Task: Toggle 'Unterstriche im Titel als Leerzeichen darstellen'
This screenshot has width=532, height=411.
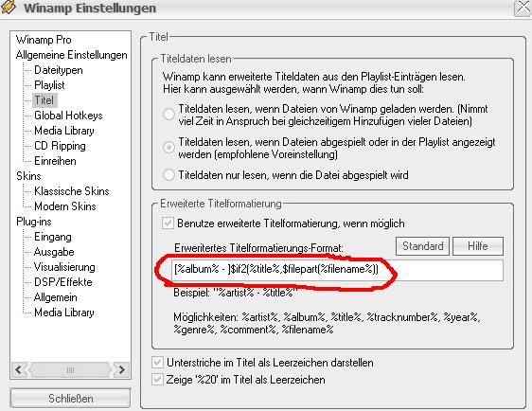Action: point(157,363)
